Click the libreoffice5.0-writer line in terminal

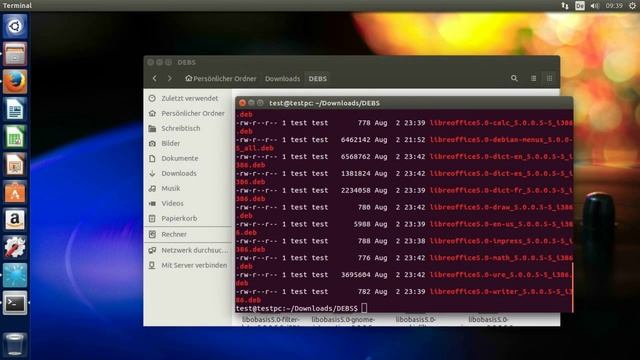(404, 292)
